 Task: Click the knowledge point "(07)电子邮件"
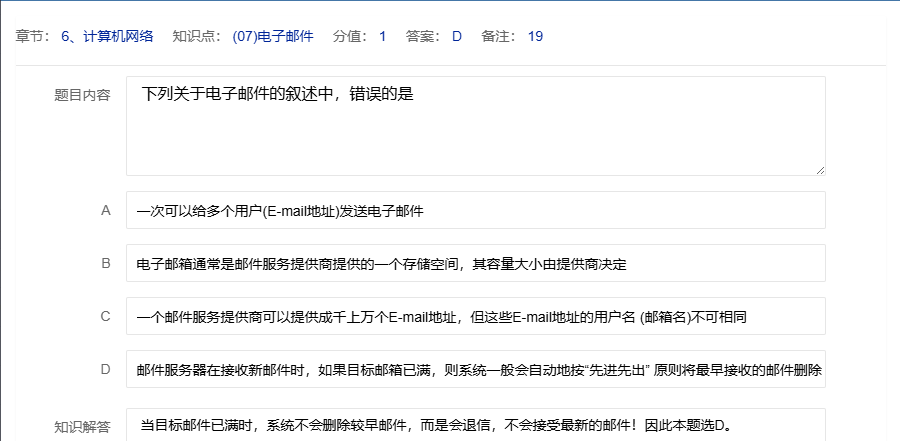coord(272,37)
